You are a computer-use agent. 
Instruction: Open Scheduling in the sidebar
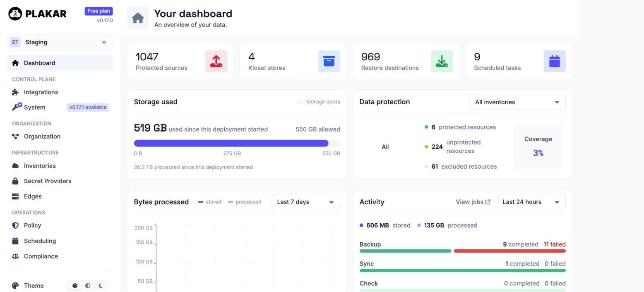60,241
